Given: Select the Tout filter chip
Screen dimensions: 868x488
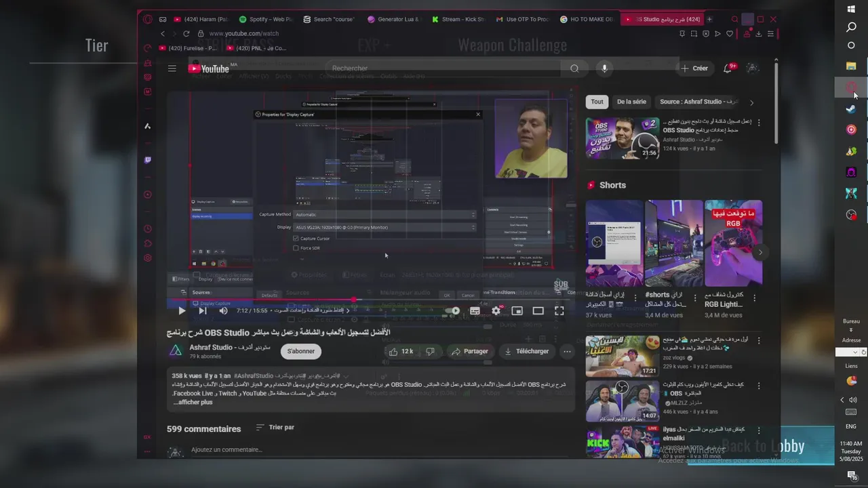Looking at the screenshot, I should 597,102.
